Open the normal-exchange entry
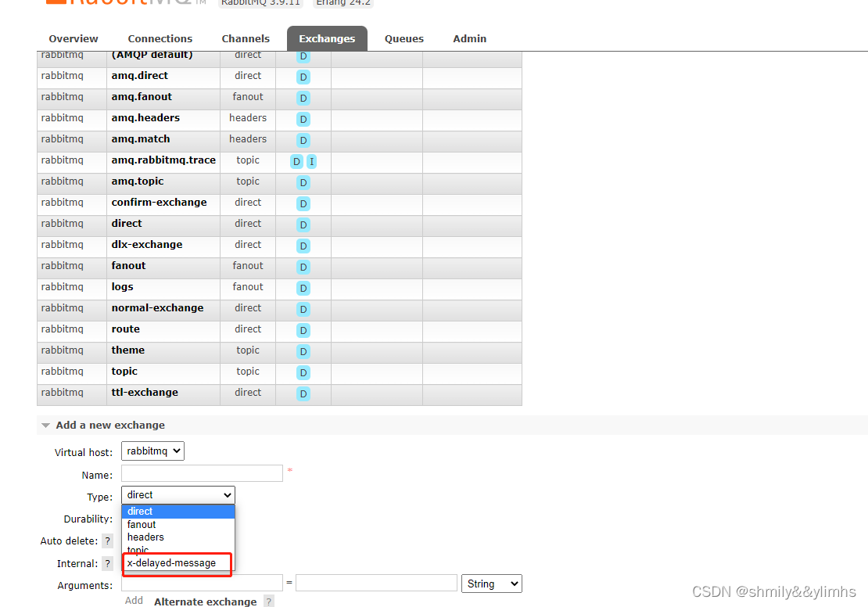 click(157, 308)
